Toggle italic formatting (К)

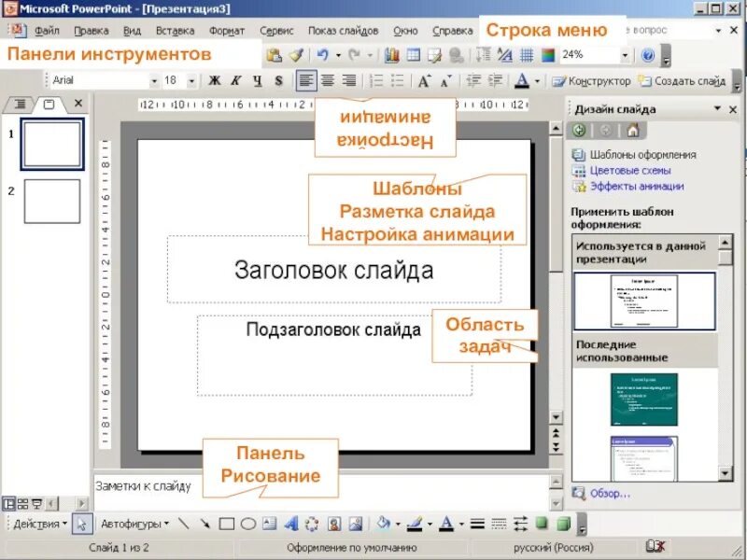tap(236, 81)
